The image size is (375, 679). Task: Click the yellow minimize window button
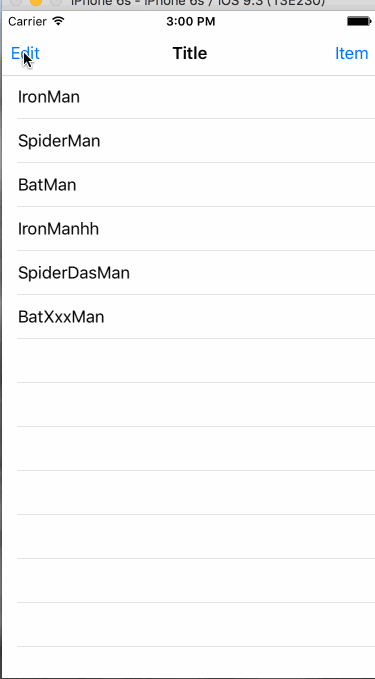pyautogui.click(x=36, y=2)
